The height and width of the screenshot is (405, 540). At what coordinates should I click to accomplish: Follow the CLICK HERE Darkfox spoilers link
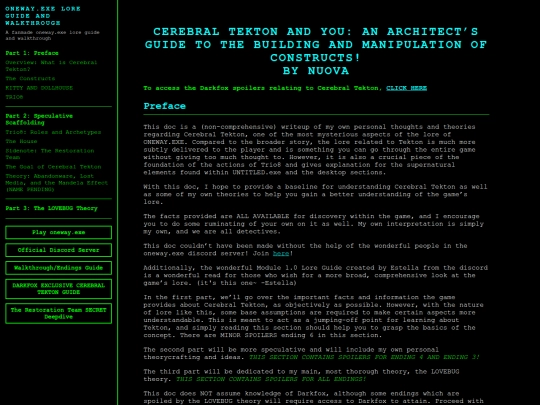click(x=406, y=88)
